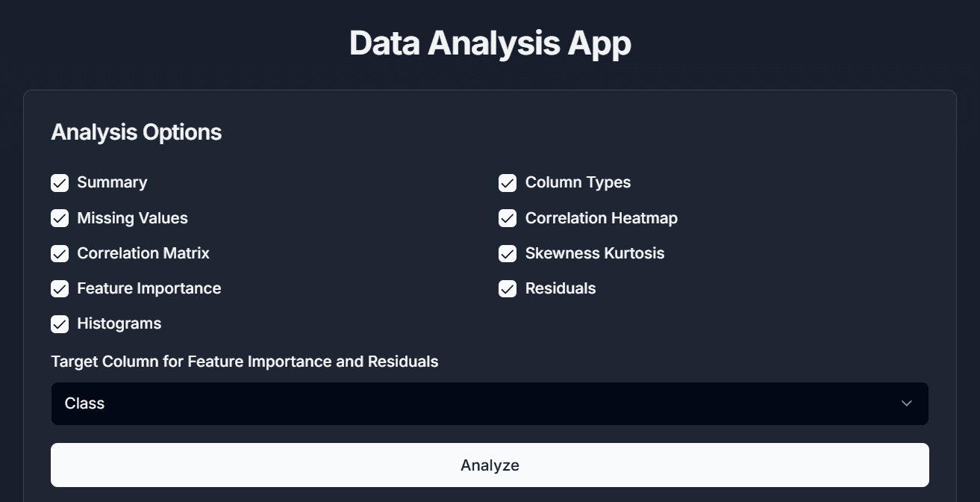Click the Data Analysis App title
This screenshot has height=502, width=980.
tap(490, 43)
